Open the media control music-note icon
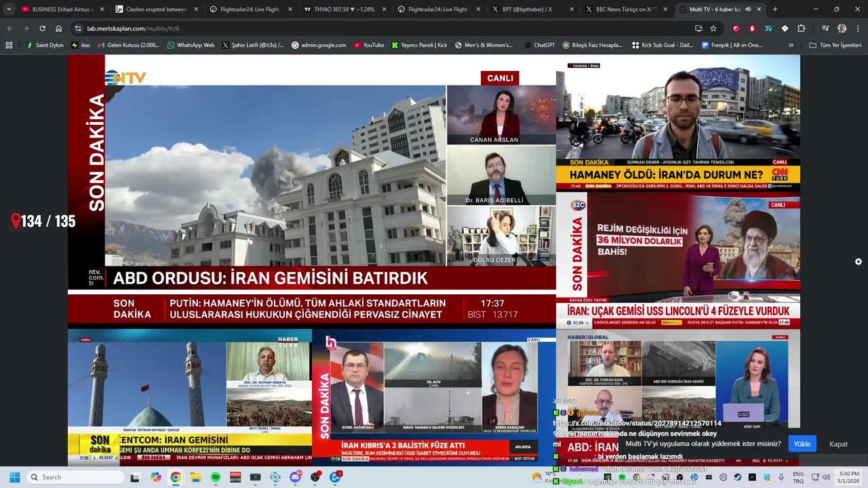 [x=825, y=28]
